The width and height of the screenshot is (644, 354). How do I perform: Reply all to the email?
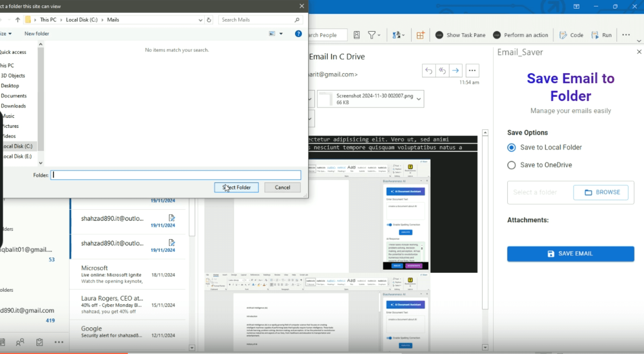point(442,70)
